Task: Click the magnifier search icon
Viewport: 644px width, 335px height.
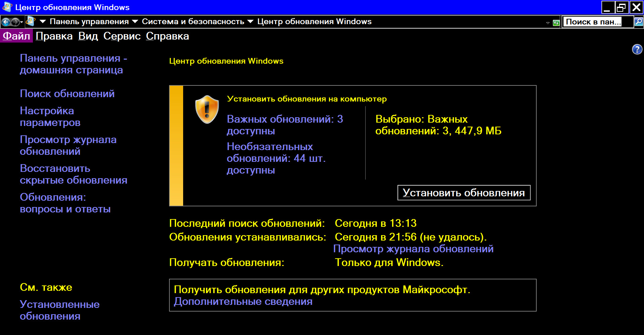Action: click(638, 22)
